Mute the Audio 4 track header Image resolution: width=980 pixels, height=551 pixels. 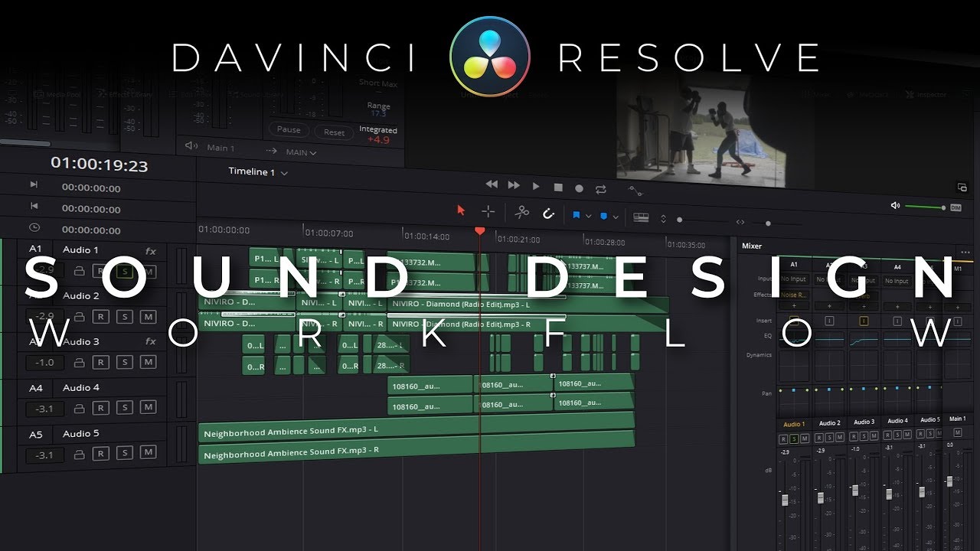[x=149, y=408]
